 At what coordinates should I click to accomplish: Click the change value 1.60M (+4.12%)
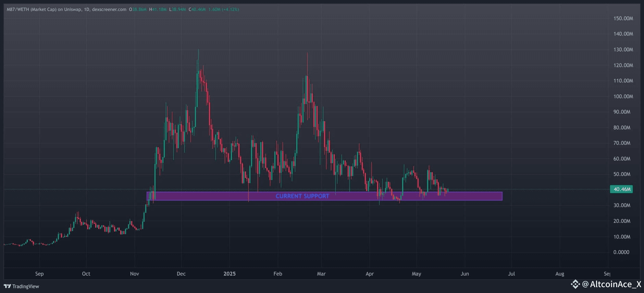(x=224, y=9)
